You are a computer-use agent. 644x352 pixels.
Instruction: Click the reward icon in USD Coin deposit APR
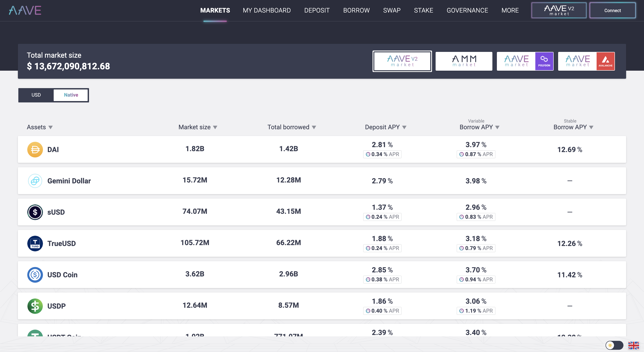coord(368,279)
